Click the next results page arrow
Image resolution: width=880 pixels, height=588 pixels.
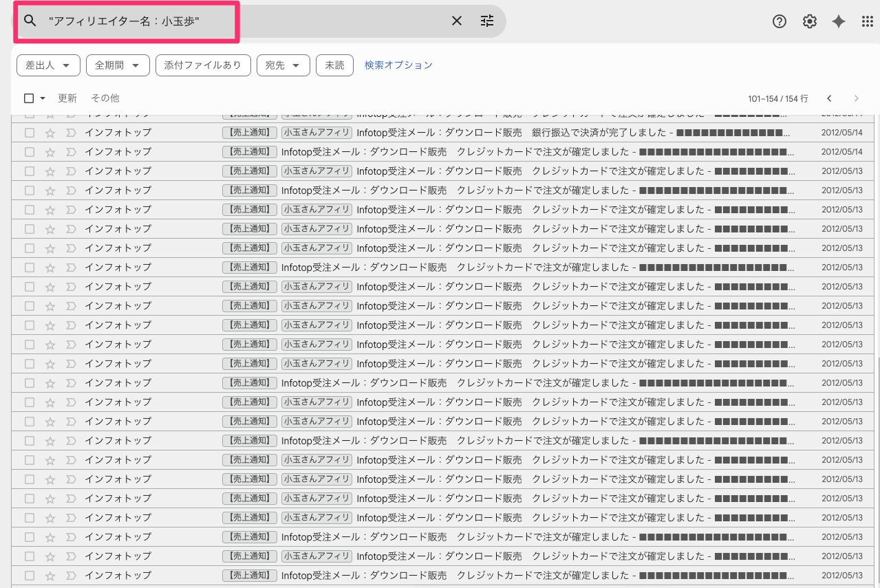857,98
